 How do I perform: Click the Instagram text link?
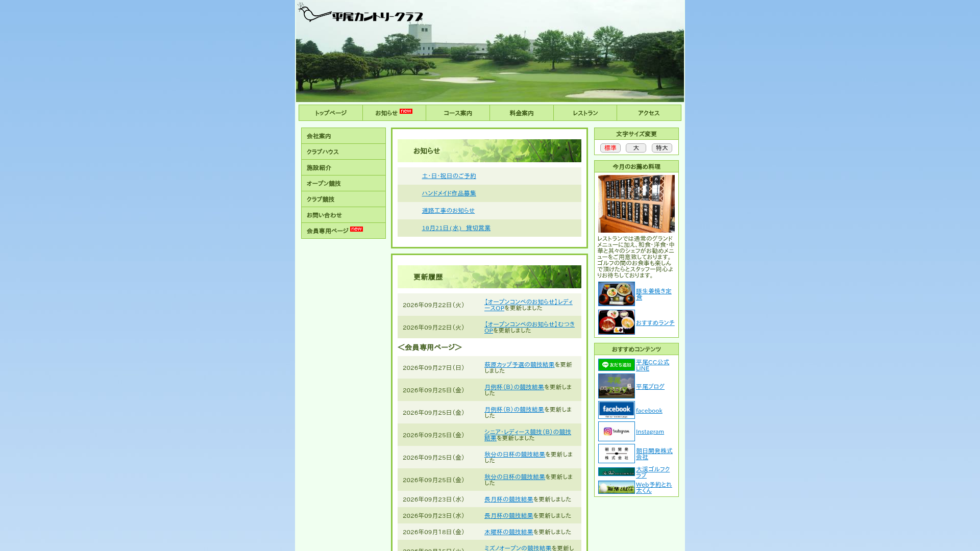point(650,432)
